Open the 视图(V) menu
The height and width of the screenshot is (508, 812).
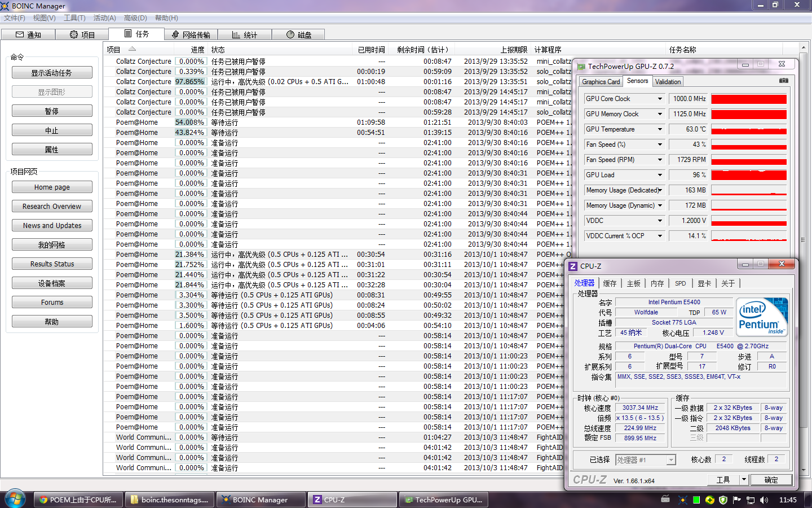44,18
